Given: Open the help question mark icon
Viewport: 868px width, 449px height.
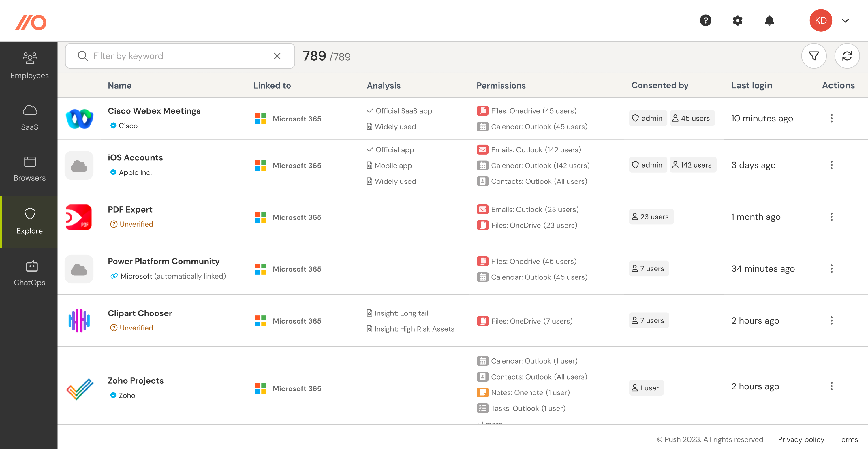Looking at the screenshot, I should [705, 20].
